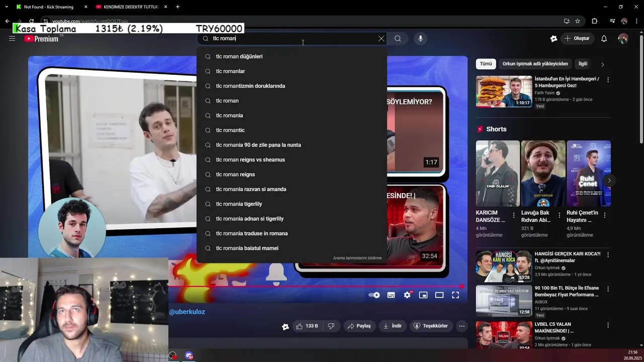
Task: Switch to theater mode view
Action: pos(439,295)
